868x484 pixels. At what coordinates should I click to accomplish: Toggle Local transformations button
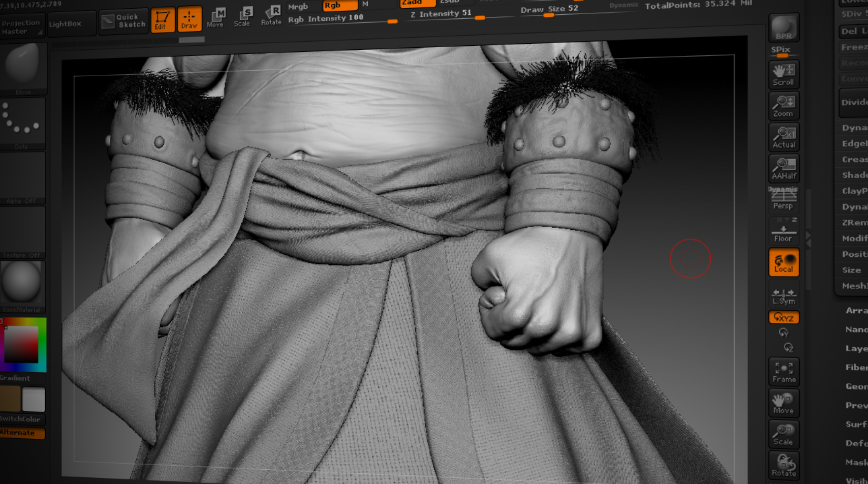784,262
